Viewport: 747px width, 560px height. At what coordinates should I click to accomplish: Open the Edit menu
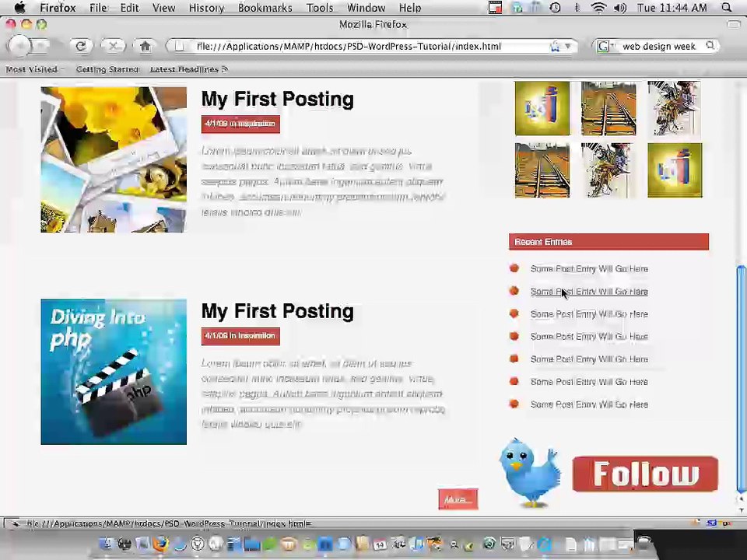(x=129, y=8)
